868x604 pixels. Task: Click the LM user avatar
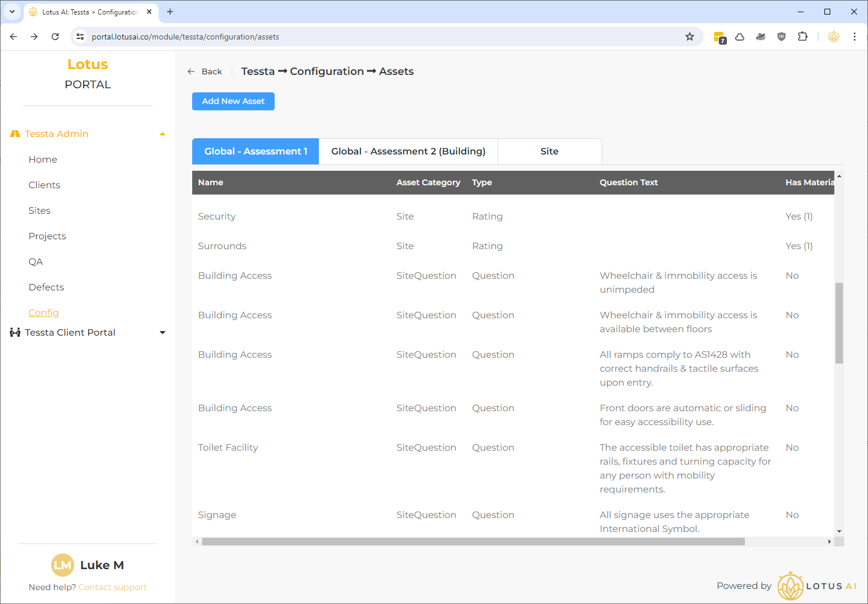62,565
